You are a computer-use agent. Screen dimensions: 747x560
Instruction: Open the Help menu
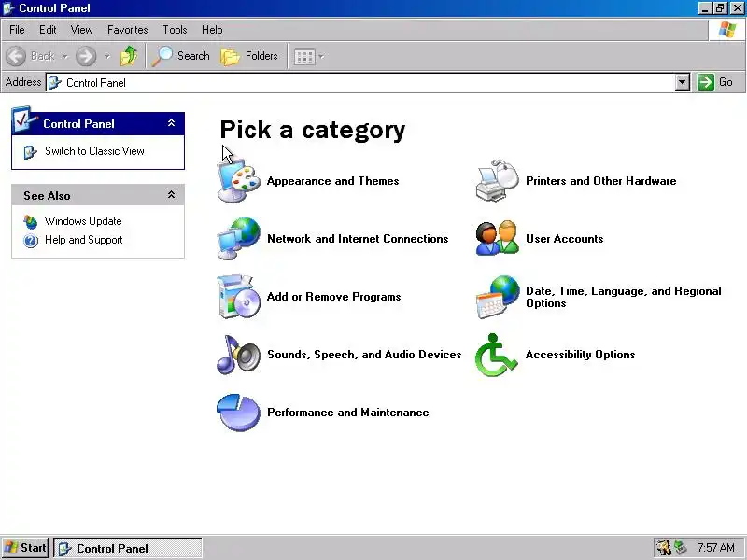(212, 30)
